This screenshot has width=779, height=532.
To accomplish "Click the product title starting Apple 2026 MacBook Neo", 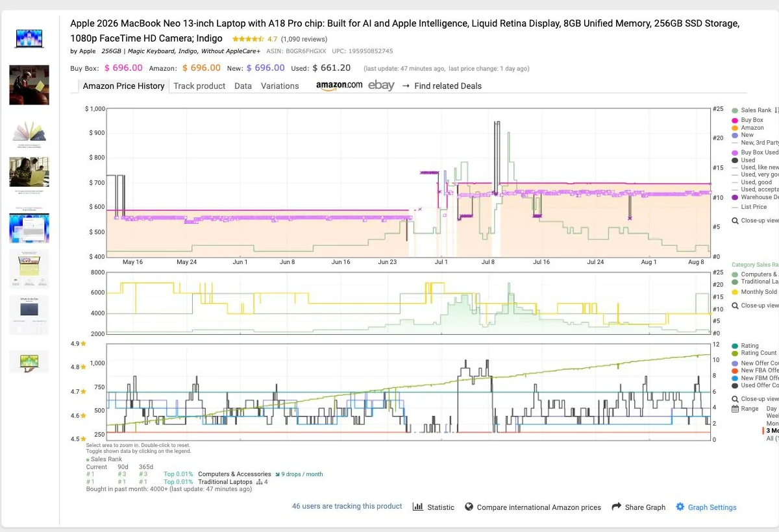I will pyautogui.click(x=404, y=30).
